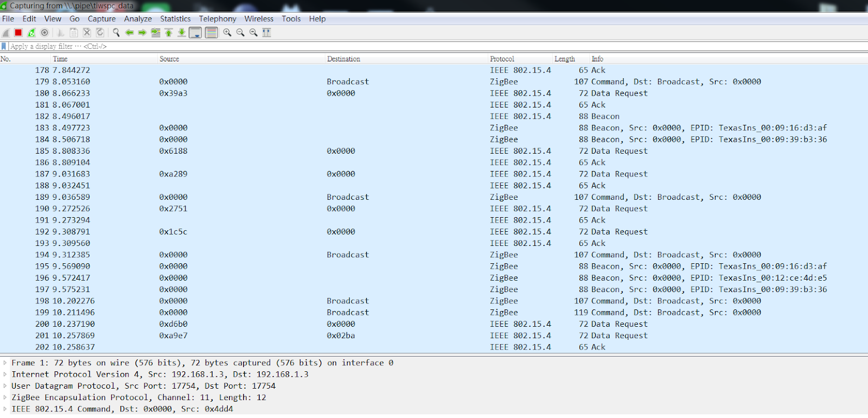Viewport: 868px width, 418px height.
Task: Zoom in the main window text
Action: click(x=227, y=33)
